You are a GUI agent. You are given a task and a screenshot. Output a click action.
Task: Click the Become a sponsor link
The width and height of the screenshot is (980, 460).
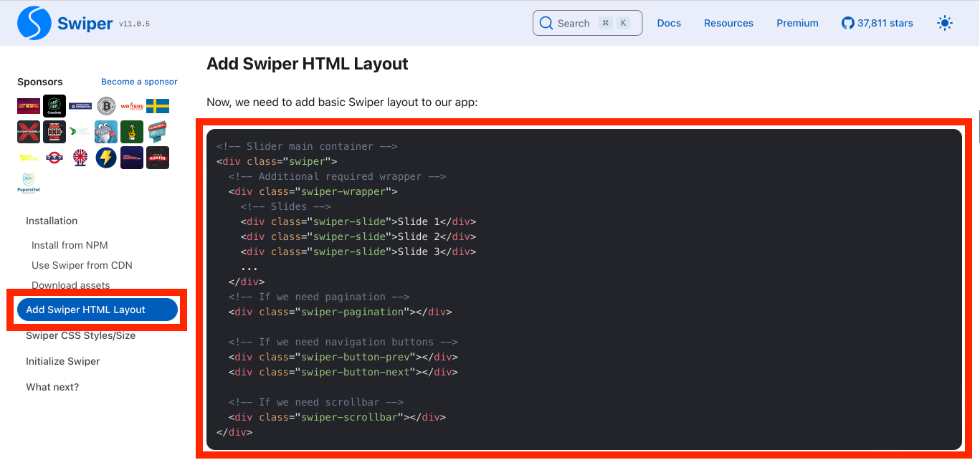tap(139, 82)
